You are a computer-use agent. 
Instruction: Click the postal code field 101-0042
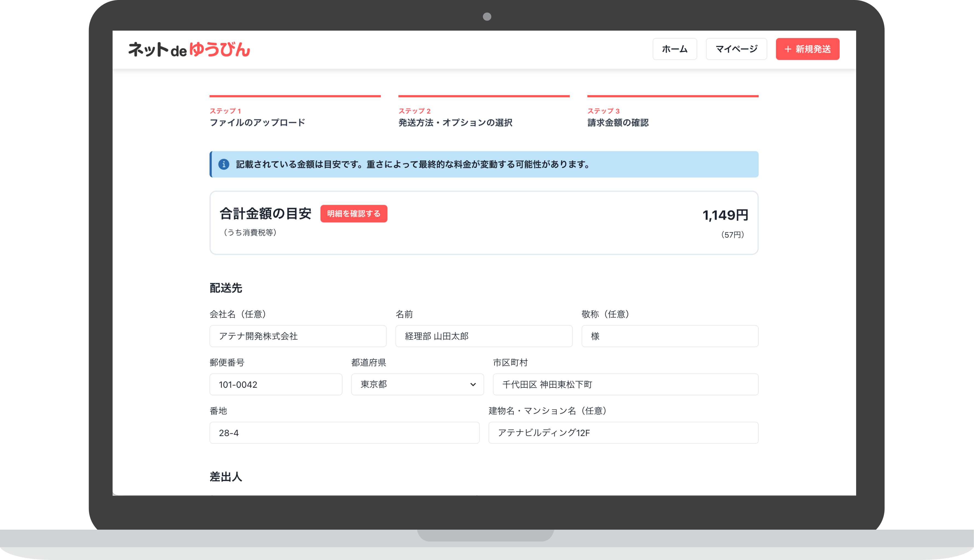tap(275, 384)
